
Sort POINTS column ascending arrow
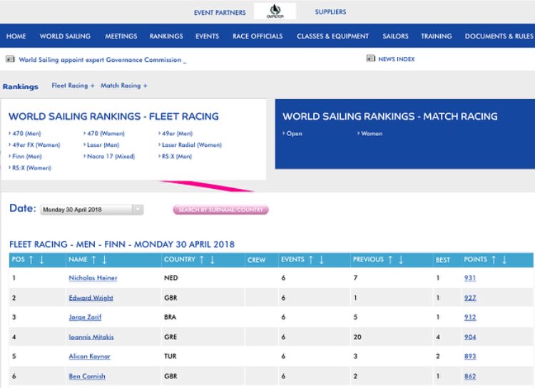pyautogui.click(x=494, y=259)
